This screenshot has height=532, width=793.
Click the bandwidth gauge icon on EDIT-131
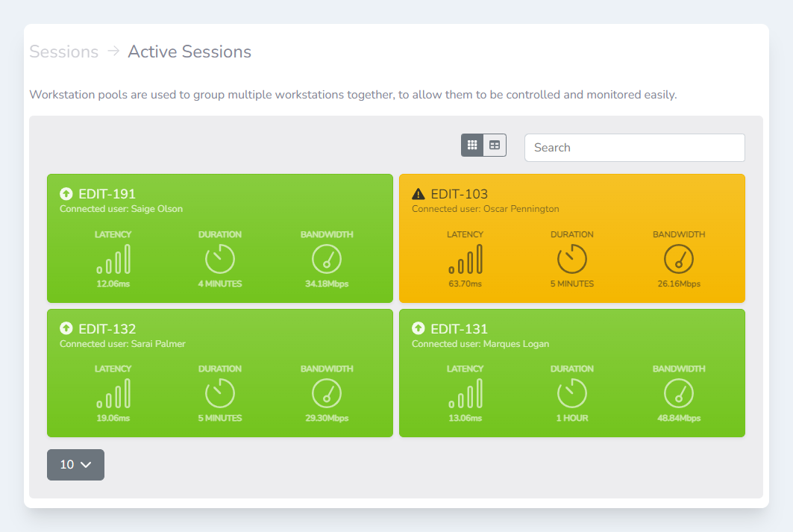[679, 393]
